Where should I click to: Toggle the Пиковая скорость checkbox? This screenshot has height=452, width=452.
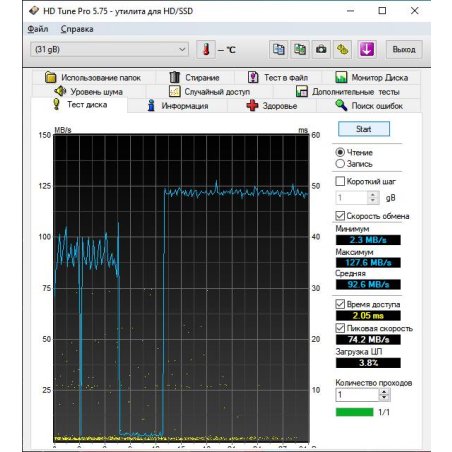(340, 328)
